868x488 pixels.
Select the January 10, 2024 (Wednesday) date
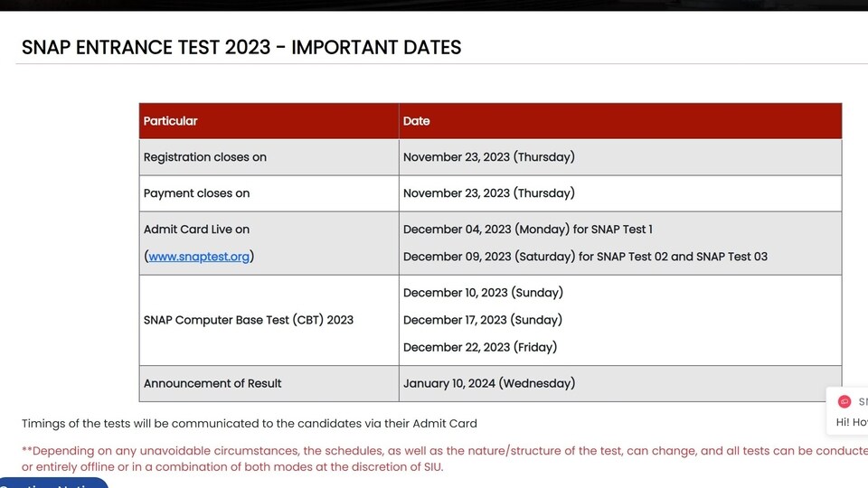tap(489, 383)
